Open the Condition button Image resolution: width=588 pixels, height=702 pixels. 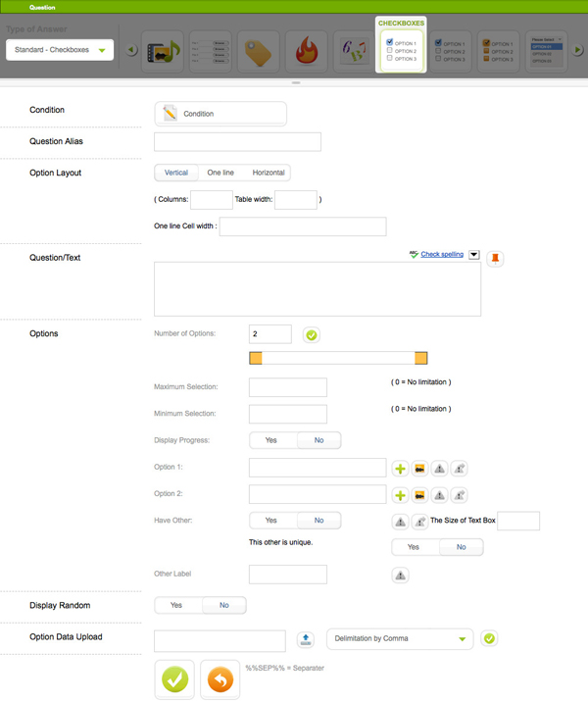(220, 114)
